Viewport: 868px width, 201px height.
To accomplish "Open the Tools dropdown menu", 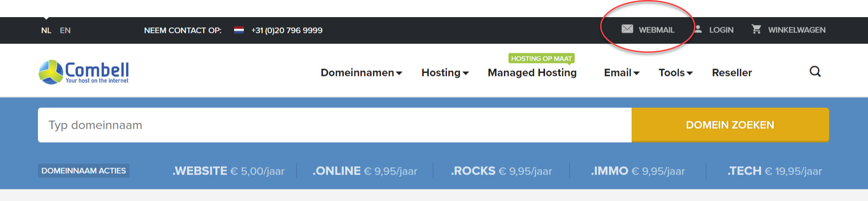I will point(676,73).
